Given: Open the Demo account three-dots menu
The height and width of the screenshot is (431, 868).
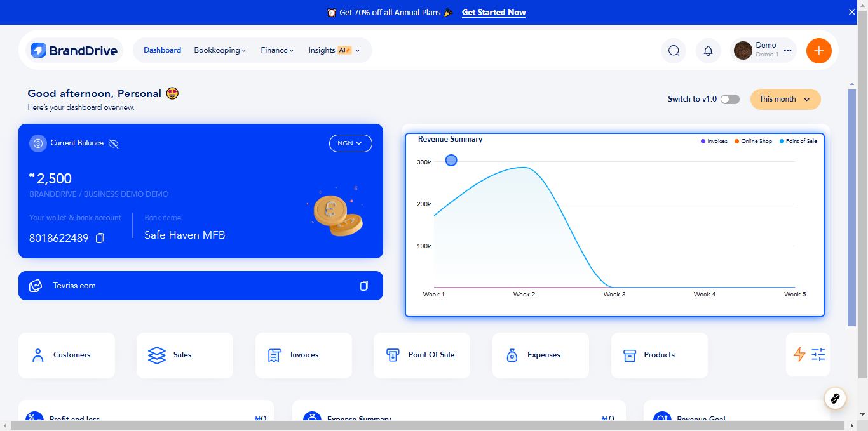Looking at the screenshot, I should tap(788, 51).
